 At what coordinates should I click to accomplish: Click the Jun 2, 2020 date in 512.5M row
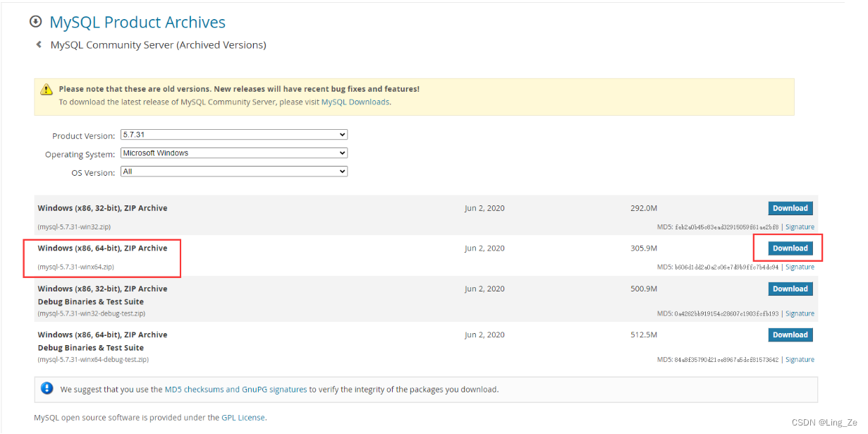tap(484, 334)
